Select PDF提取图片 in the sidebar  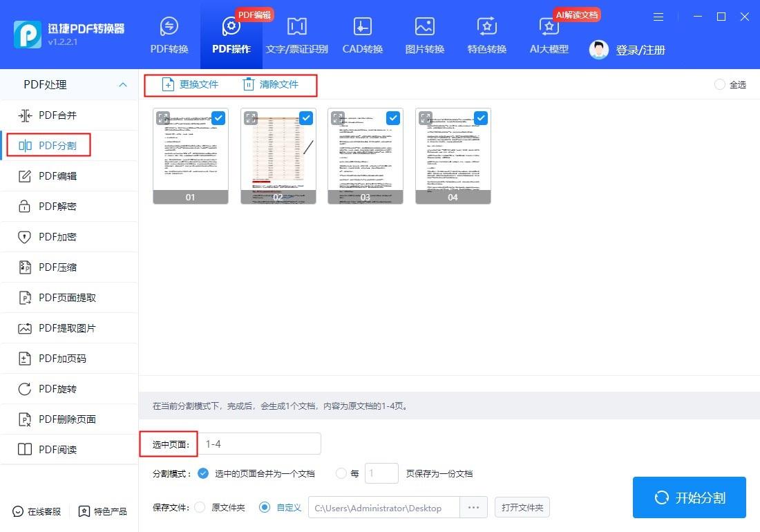69,328
